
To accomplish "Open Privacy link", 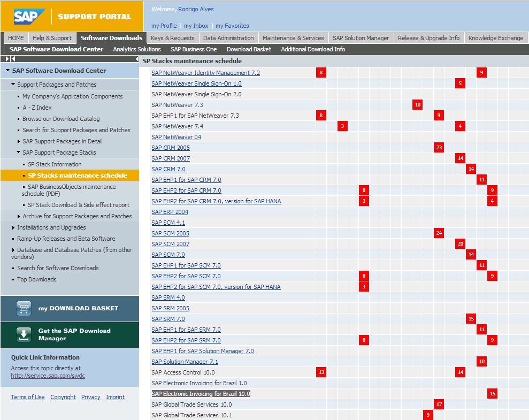I will 91,397.
